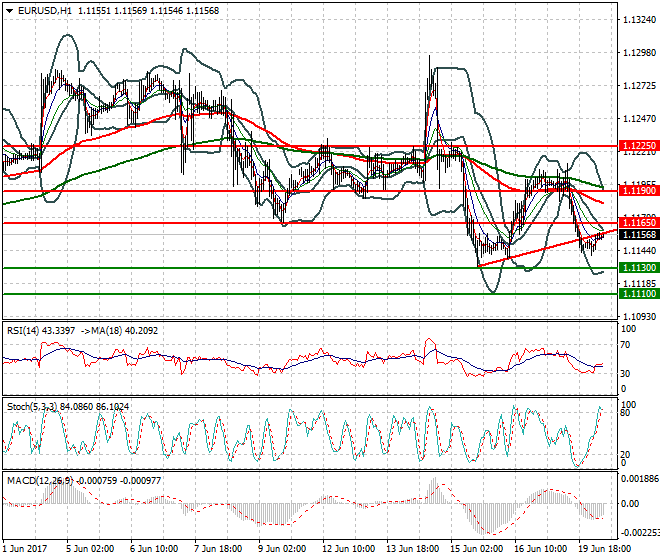The height and width of the screenshot is (560, 660).
Task: Click the 1.13240 value on price scale
Action: pos(638,20)
